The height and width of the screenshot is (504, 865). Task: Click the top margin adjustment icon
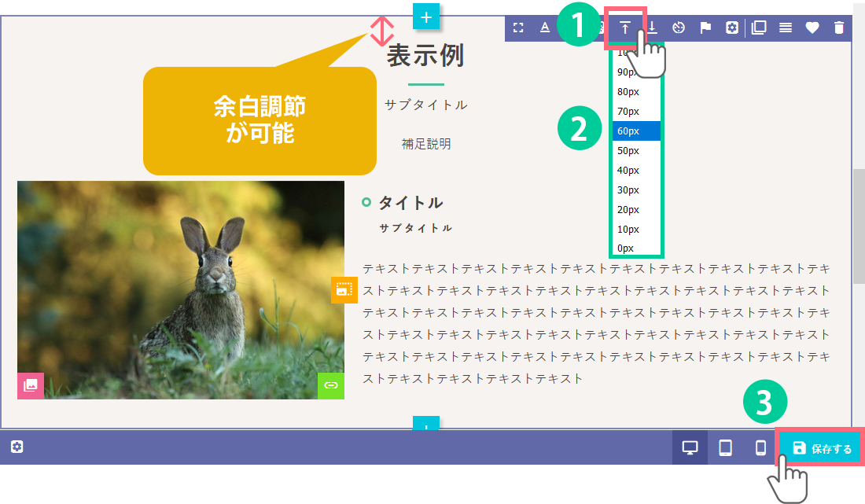tap(625, 28)
